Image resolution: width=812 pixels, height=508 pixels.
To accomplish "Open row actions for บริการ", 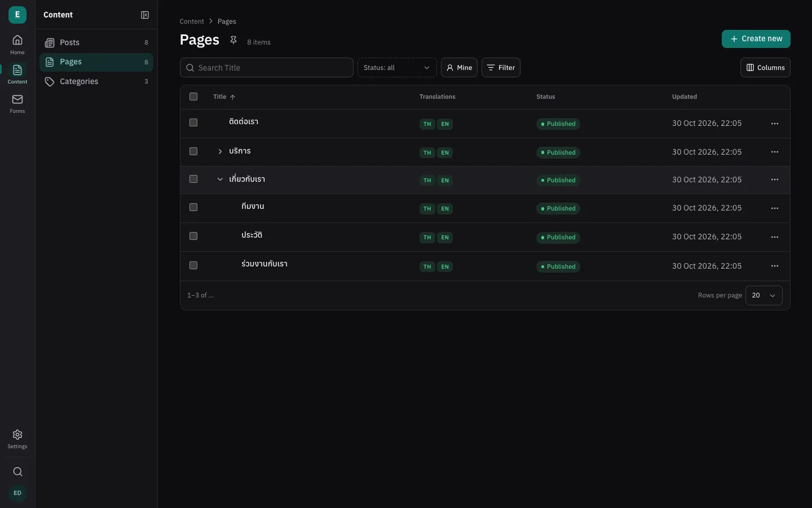I will click(775, 152).
